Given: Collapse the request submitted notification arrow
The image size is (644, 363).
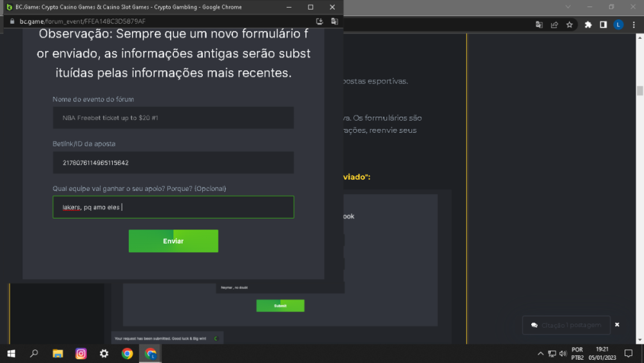Looking at the screenshot, I should tap(215, 338).
